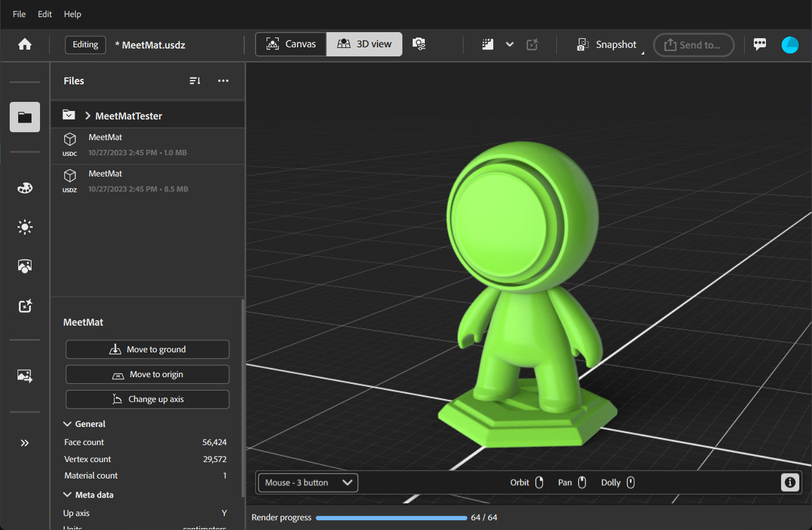The height and width of the screenshot is (530, 812).
Task: Open the Files folder panel icon
Action: tap(25, 117)
